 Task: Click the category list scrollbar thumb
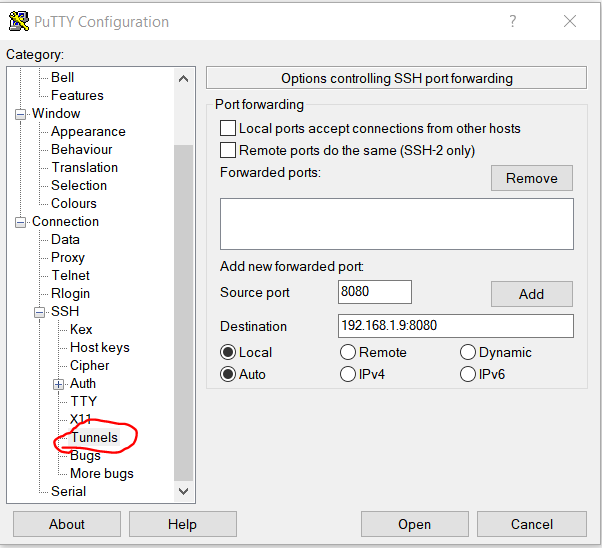(x=184, y=313)
